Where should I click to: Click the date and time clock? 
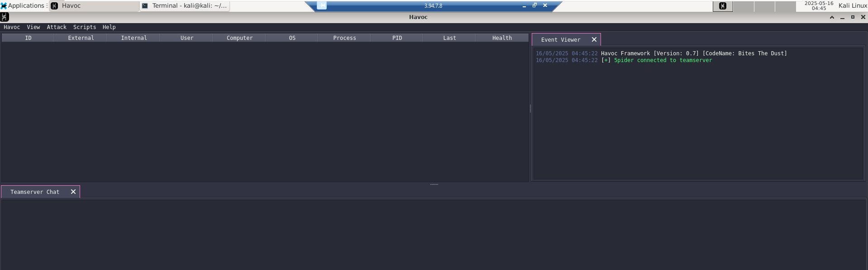pos(819,6)
